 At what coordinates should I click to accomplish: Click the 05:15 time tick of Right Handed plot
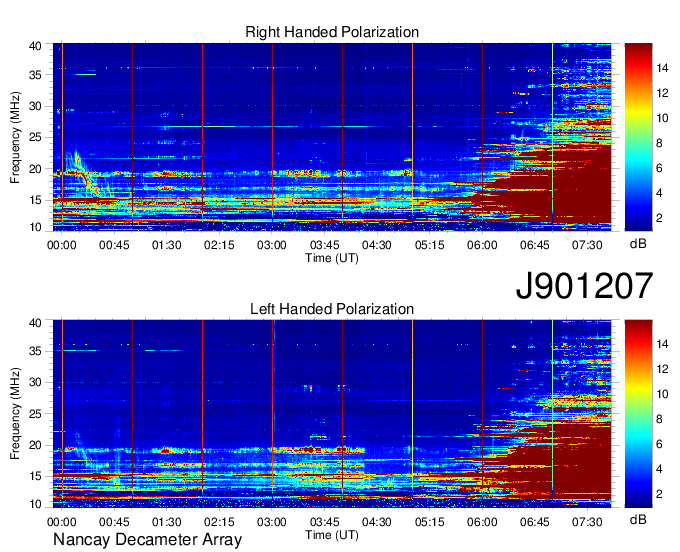(429, 245)
